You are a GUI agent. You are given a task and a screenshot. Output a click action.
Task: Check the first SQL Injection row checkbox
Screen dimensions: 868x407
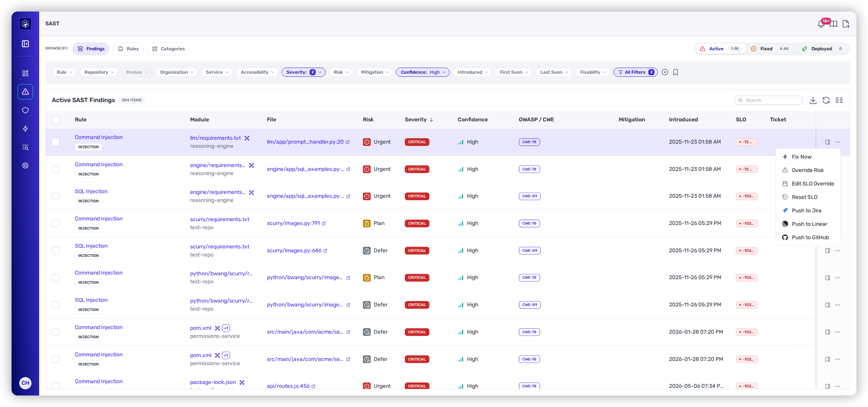[56, 196]
